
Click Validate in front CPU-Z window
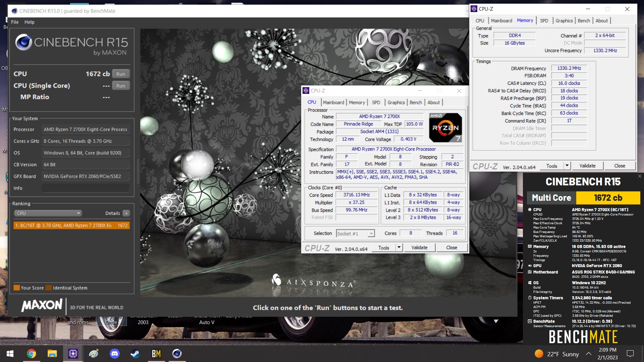pos(419,248)
